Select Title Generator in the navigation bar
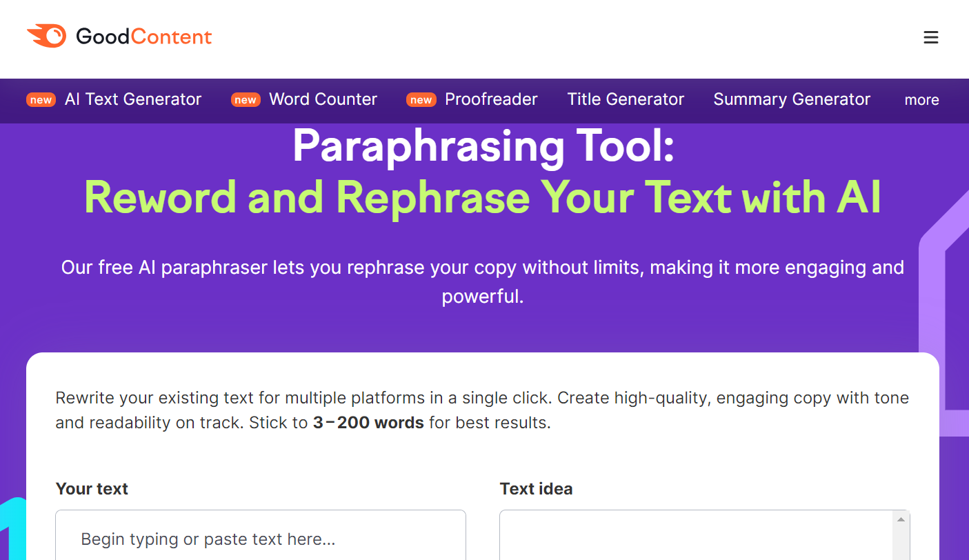Screen dimensions: 969x560 point(626,99)
